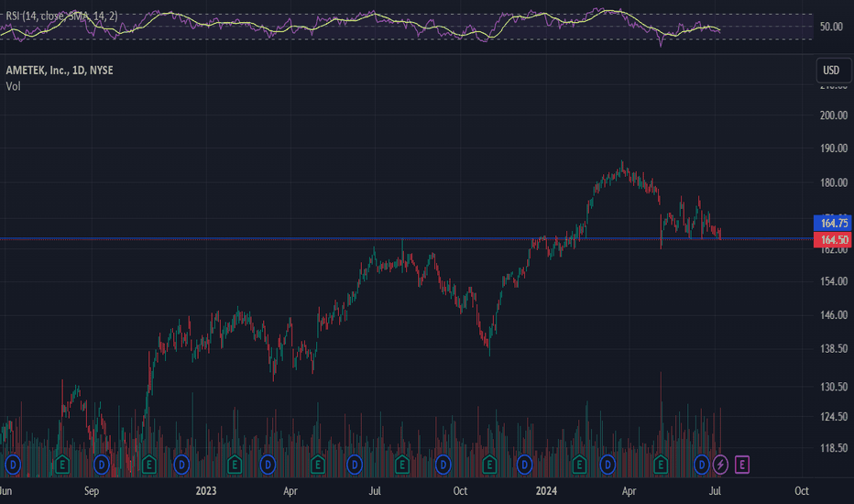Click the dividend marker for March 2024
The width and height of the screenshot is (854, 504).
tap(608, 465)
